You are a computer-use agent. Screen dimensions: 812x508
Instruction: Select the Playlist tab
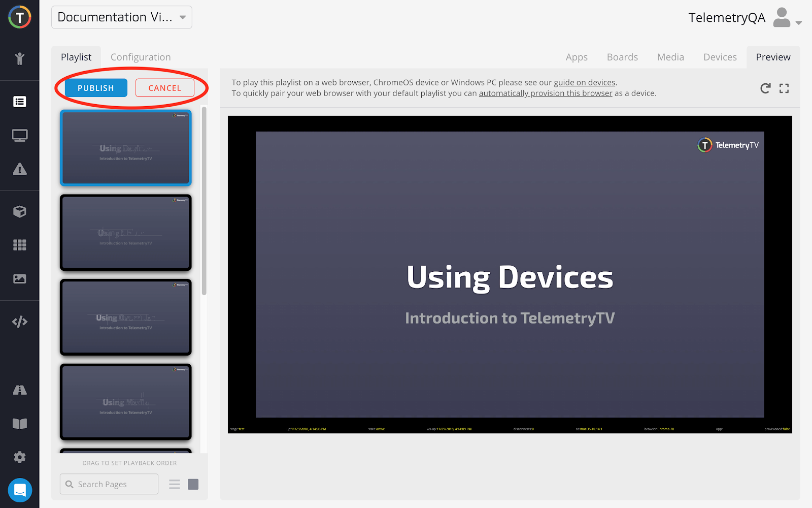(x=76, y=57)
